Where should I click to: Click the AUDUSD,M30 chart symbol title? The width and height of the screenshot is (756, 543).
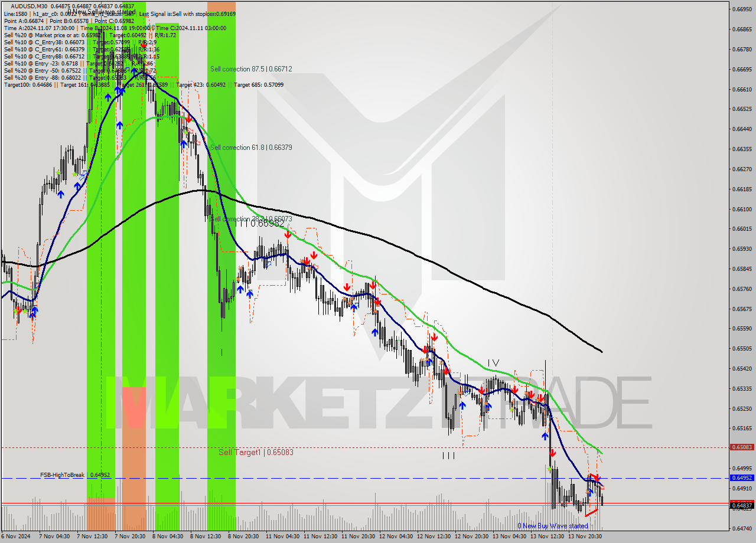coord(29,6)
